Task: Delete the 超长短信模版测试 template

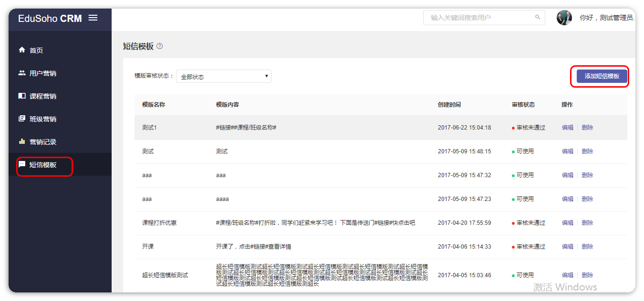Action: click(x=587, y=275)
